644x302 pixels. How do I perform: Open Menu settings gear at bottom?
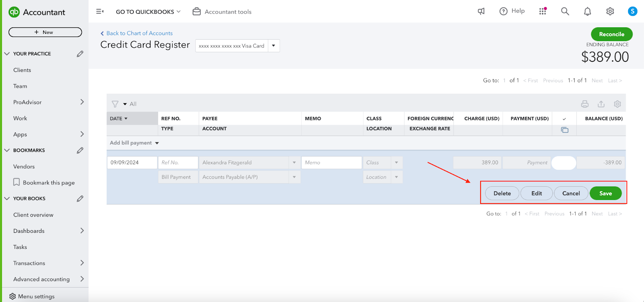(x=12, y=296)
